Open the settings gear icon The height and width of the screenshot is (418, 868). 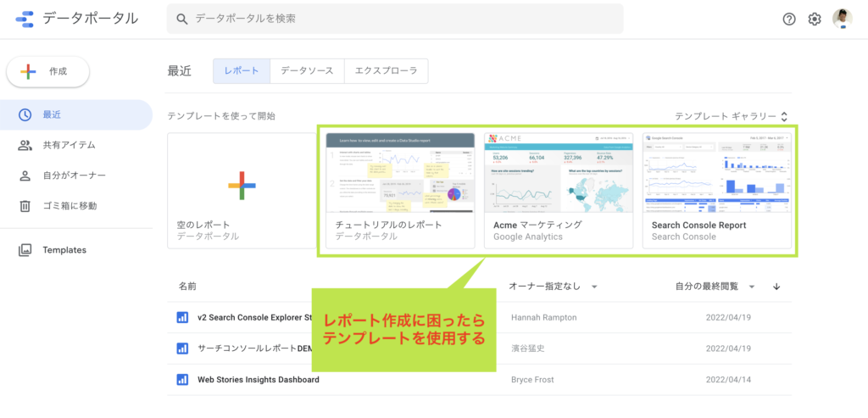pos(815,19)
